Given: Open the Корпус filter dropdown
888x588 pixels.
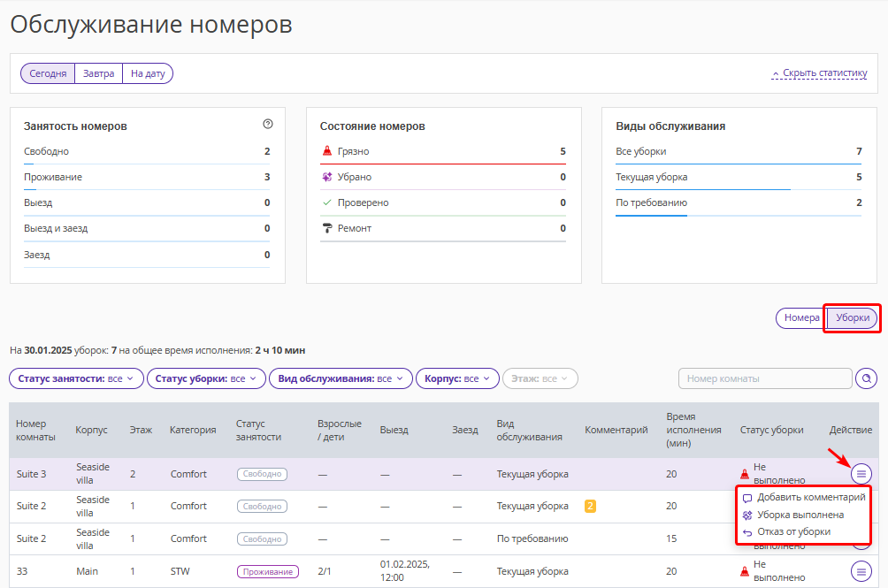Looking at the screenshot, I should coord(457,378).
